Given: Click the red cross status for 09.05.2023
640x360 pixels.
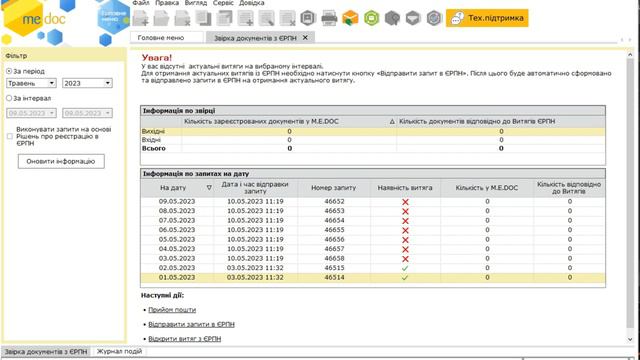Looking at the screenshot, I should tap(405, 202).
